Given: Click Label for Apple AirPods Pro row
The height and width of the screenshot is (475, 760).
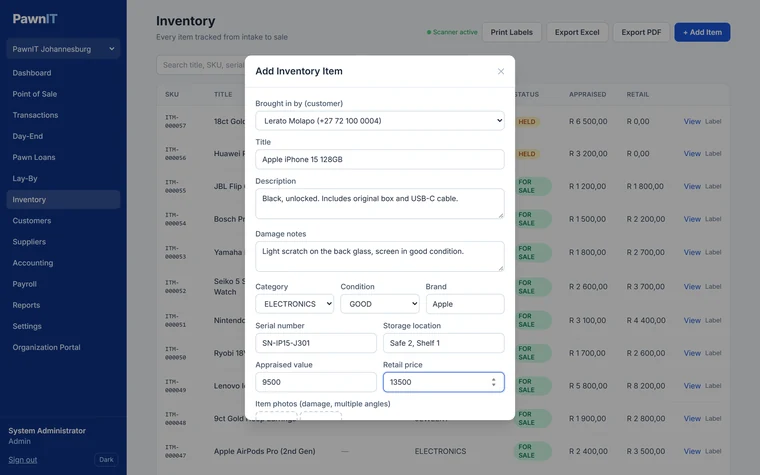Looking at the screenshot, I should 713,451.
